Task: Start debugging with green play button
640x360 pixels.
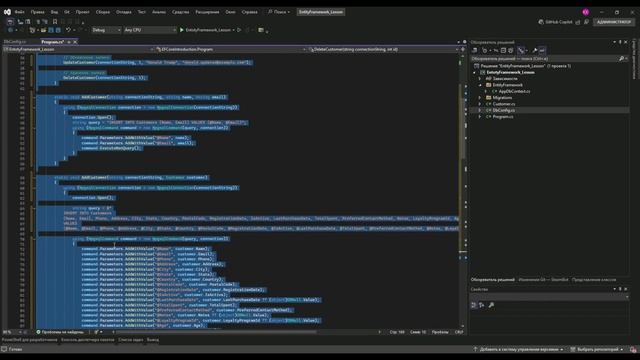Action: tap(182, 30)
